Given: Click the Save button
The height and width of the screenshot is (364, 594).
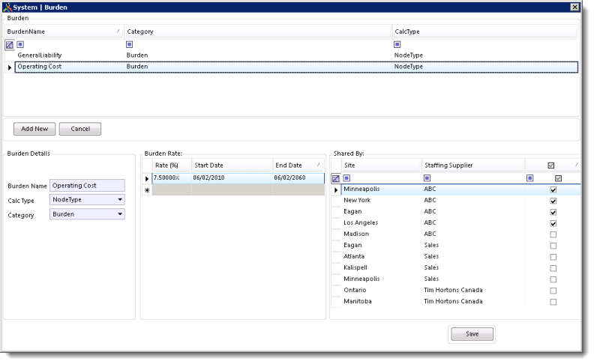Looking at the screenshot, I should coord(472,334).
